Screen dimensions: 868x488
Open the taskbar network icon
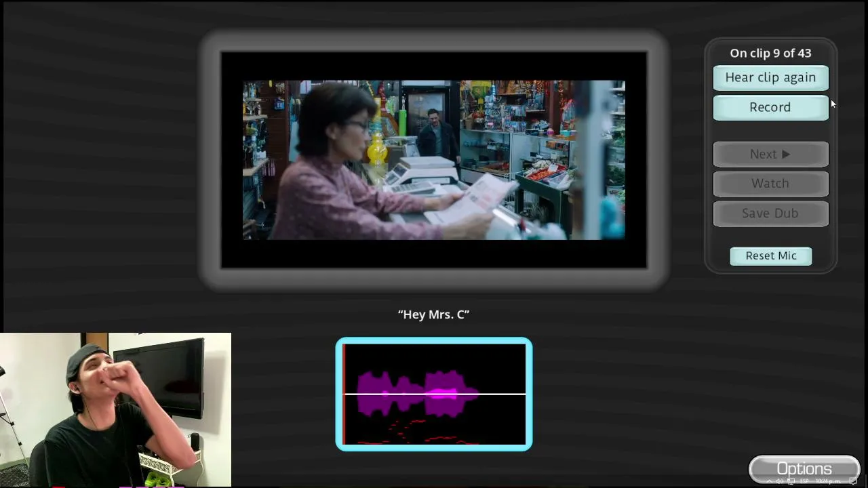tap(791, 481)
